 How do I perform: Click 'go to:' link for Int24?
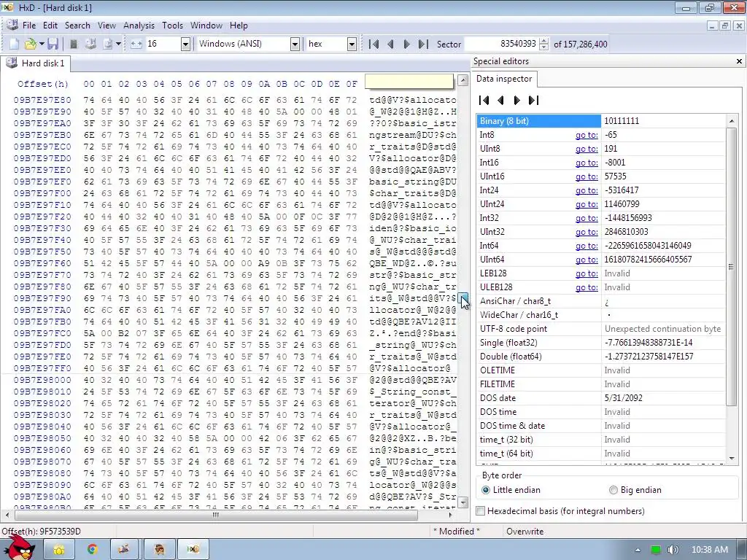pyautogui.click(x=587, y=190)
